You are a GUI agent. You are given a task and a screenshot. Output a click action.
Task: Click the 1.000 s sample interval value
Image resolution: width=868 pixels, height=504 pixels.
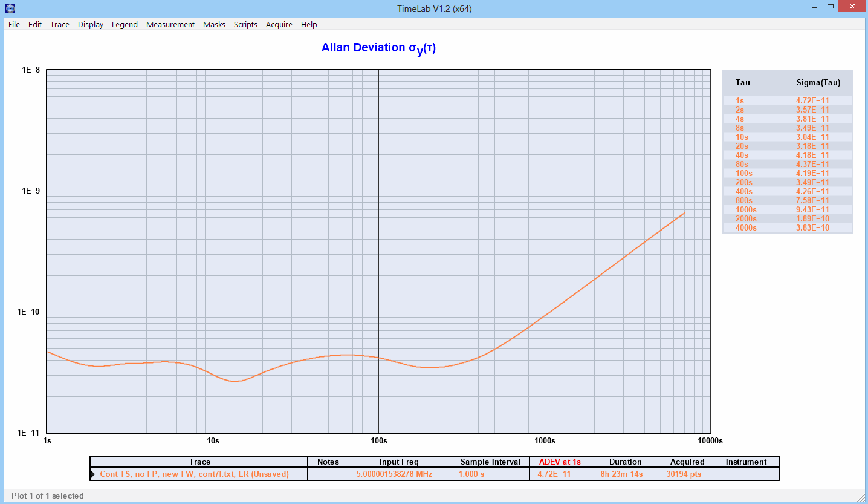(x=471, y=474)
